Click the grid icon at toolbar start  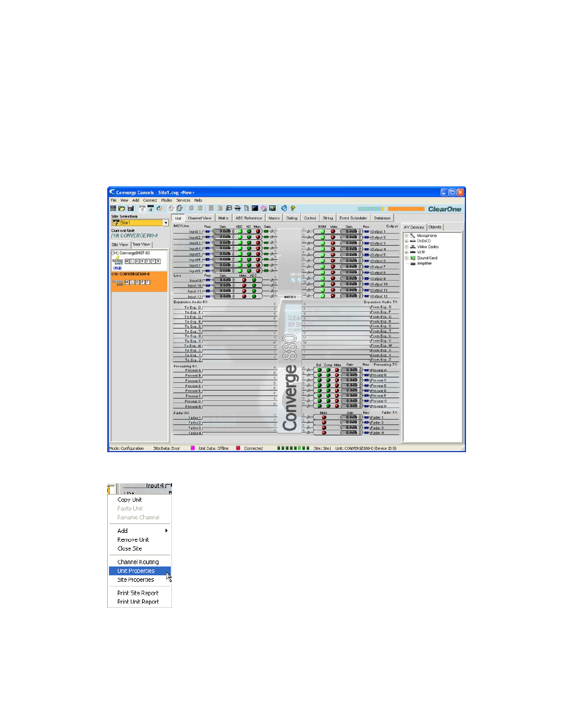click(113, 208)
